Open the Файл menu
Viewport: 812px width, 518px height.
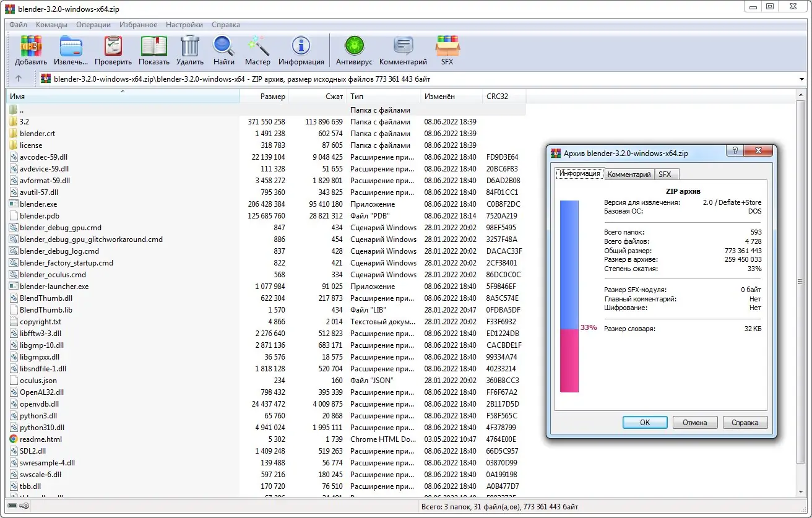(x=18, y=25)
